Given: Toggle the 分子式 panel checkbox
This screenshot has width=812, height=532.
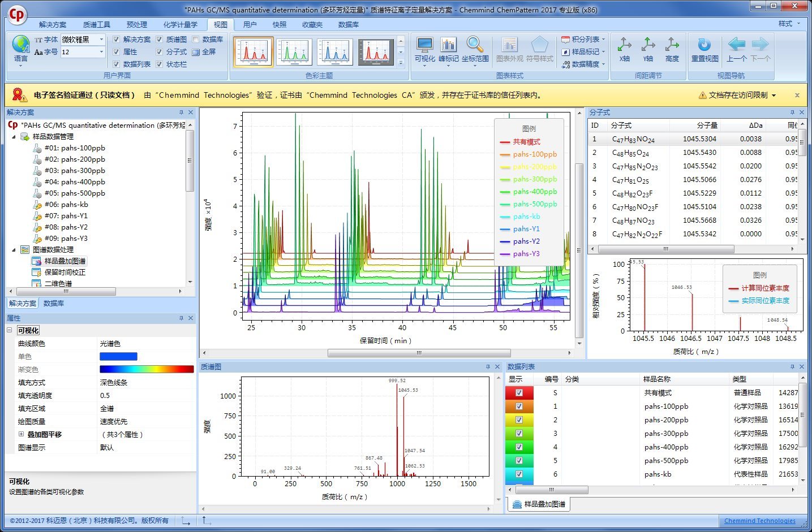Looking at the screenshot, I should pos(159,52).
